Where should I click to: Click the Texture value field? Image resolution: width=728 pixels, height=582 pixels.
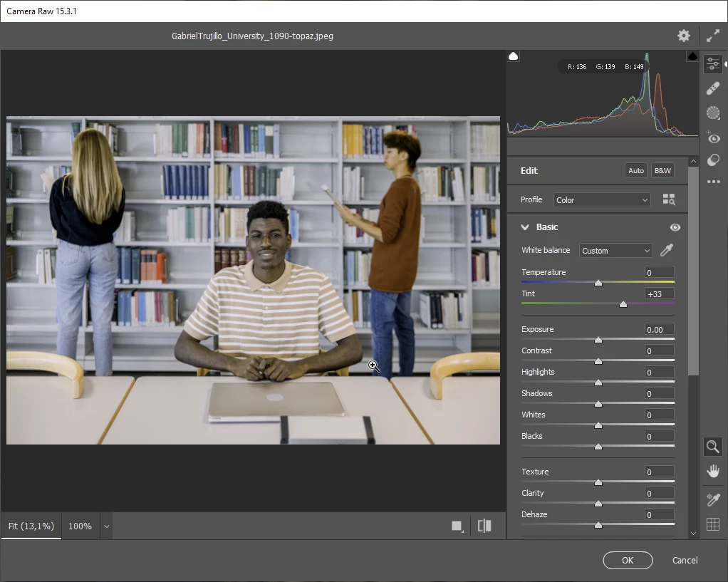coord(659,472)
